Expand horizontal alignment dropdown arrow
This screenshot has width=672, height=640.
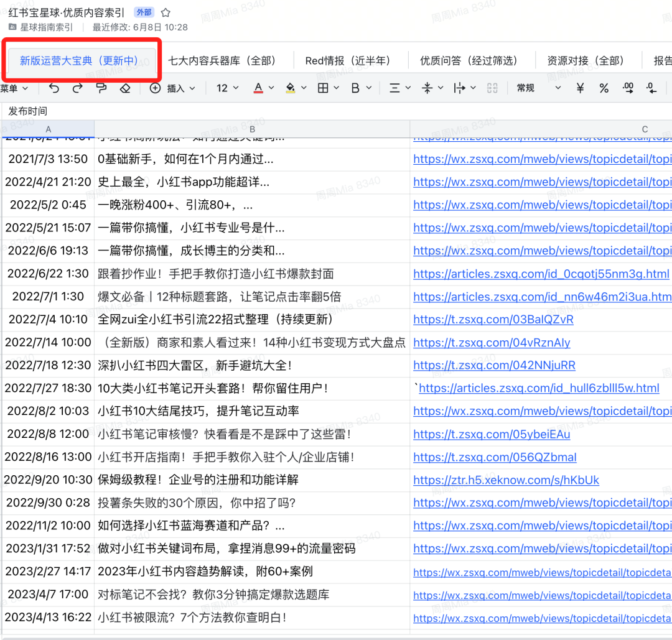pos(408,88)
